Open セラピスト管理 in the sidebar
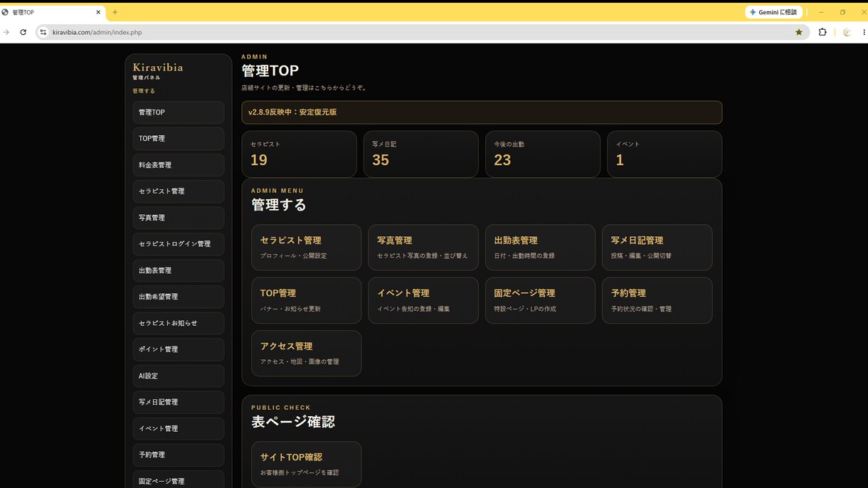Viewport: 868px width, 488px height. (x=178, y=191)
